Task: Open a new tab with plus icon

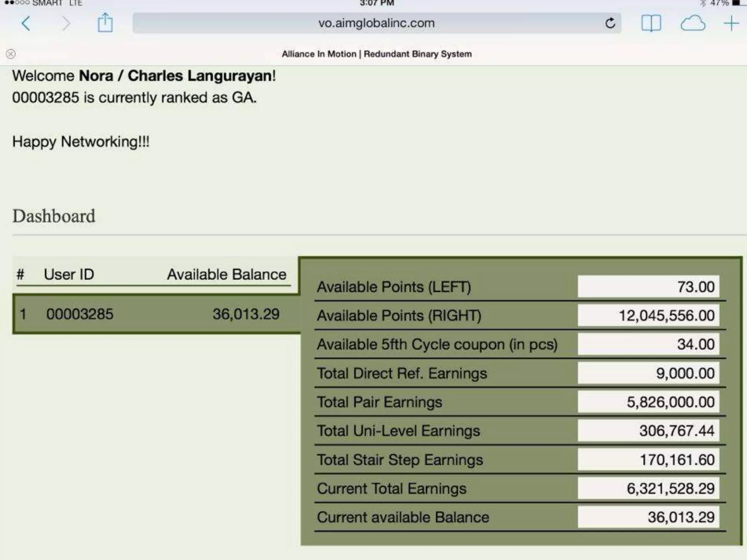Action: (731, 24)
